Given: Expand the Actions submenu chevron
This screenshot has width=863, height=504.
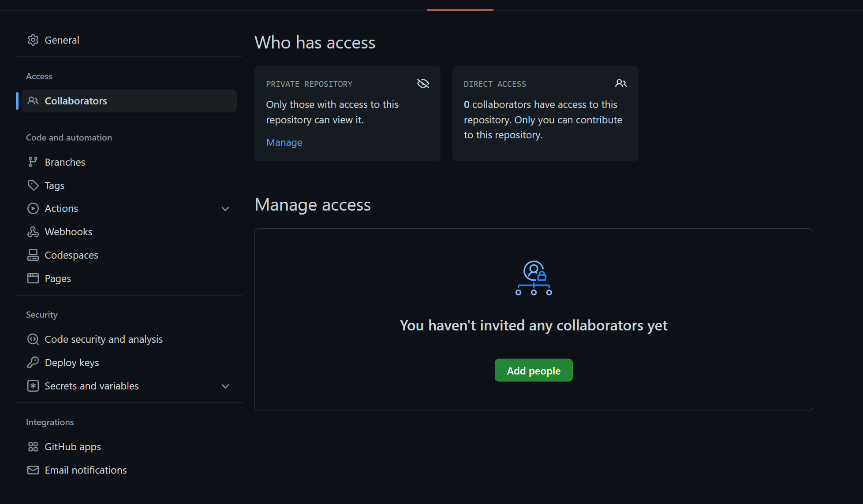Looking at the screenshot, I should pos(225,209).
